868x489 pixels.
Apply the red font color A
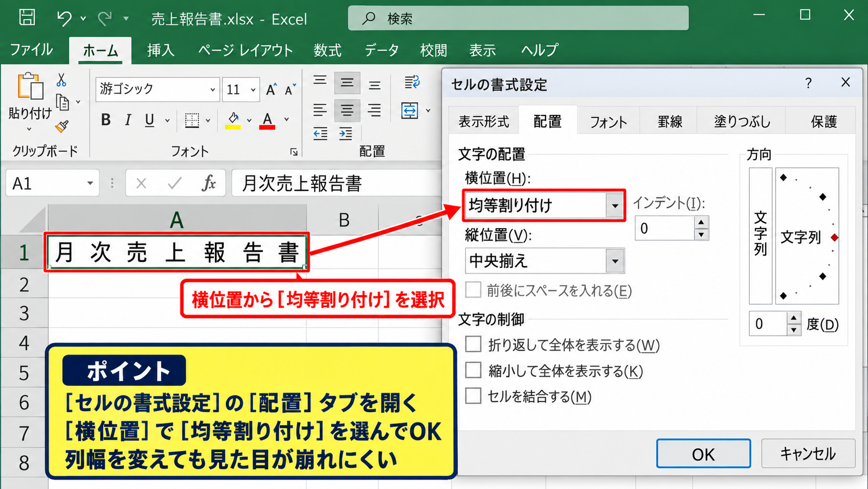click(267, 121)
